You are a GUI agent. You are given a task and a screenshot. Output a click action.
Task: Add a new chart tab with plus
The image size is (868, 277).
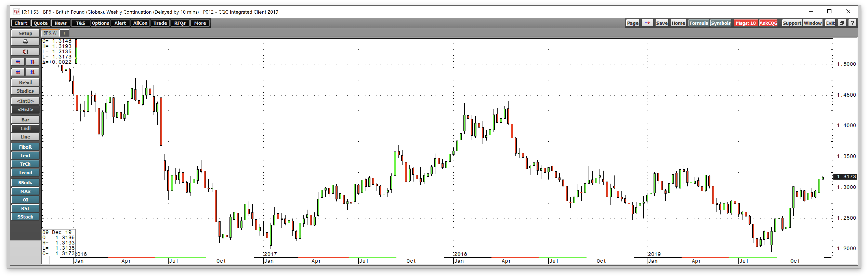(64, 33)
